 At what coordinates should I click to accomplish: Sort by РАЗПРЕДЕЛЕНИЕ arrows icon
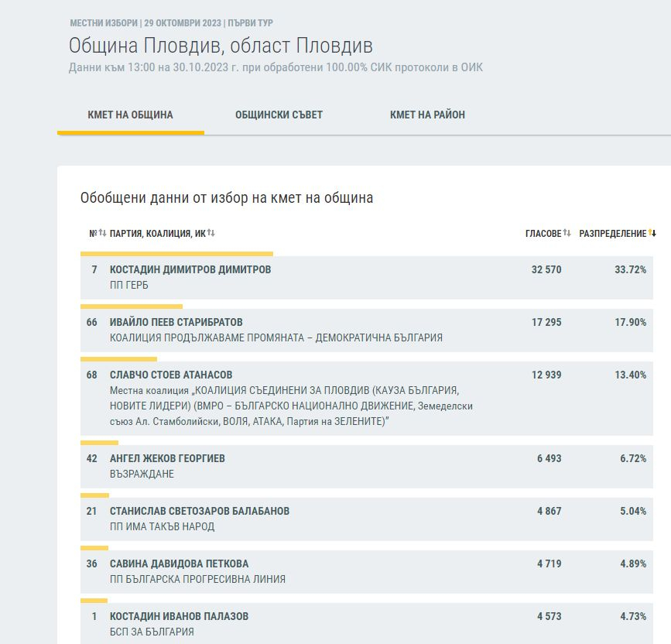click(652, 233)
